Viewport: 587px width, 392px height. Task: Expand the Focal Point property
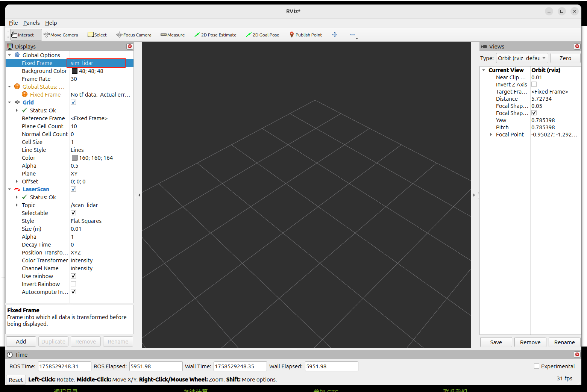(x=491, y=134)
